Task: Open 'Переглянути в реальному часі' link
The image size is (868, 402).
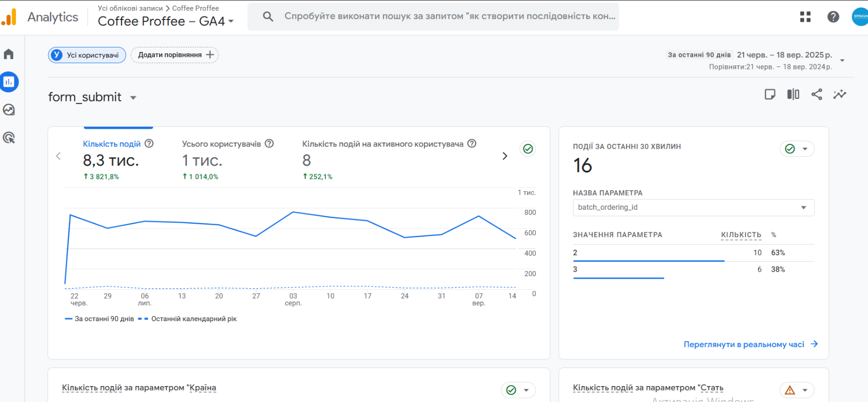Action: coord(750,344)
